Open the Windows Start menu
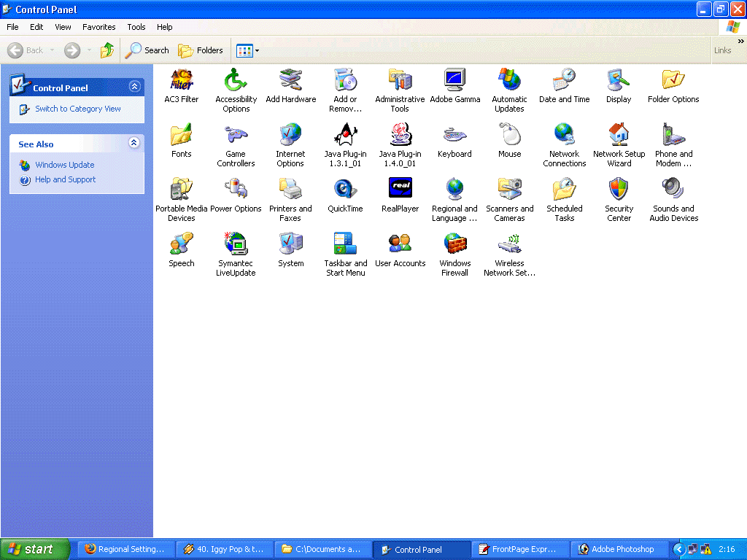 [34, 550]
